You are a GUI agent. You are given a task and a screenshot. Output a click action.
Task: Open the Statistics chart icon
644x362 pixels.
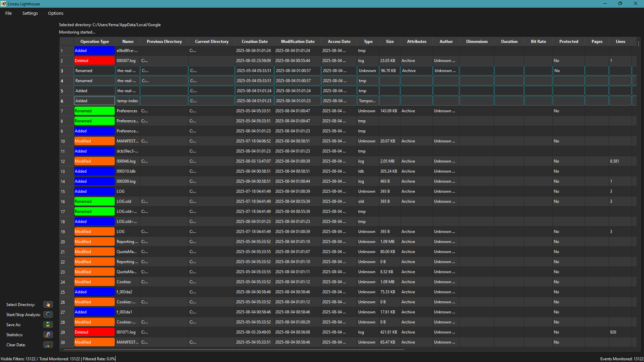[x=48, y=335]
